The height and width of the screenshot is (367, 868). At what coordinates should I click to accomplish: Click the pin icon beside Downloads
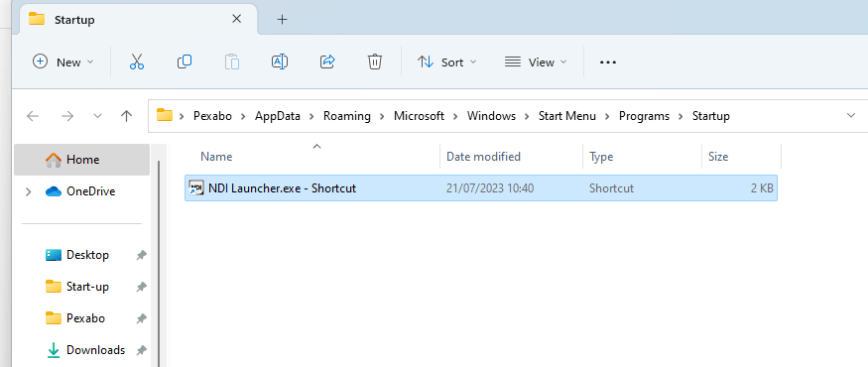point(141,350)
